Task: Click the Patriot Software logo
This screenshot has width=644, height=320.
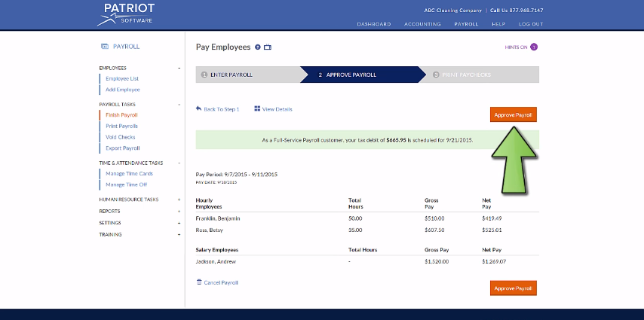Action: pyautogui.click(x=129, y=13)
